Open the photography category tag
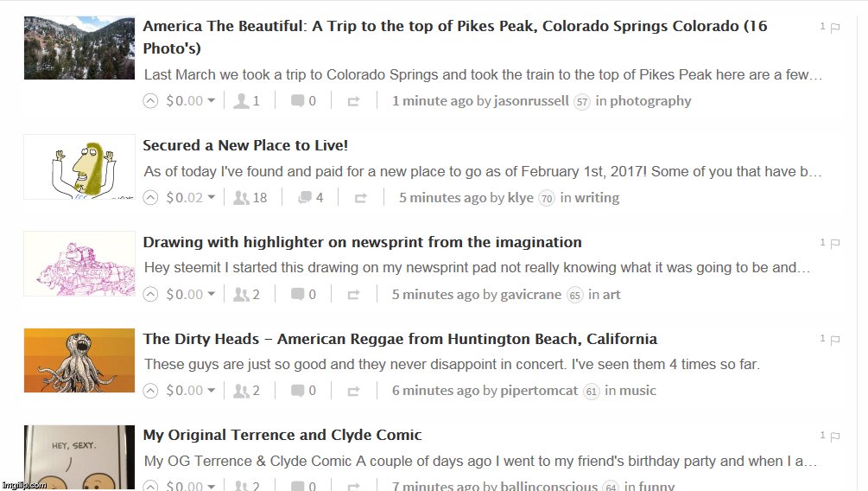This screenshot has height=491, width=868. (x=650, y=101)
